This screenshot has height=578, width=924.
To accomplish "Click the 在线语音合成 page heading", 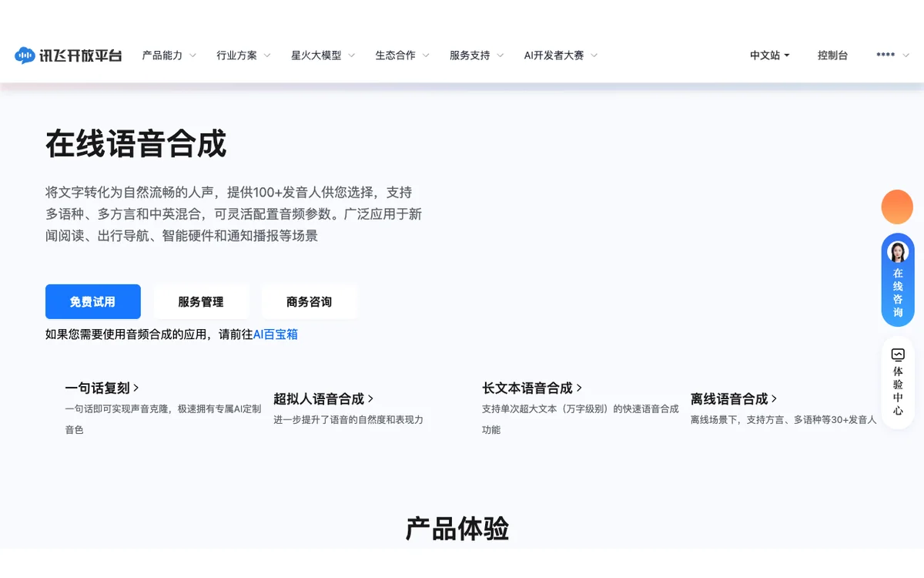I will coord(136,143).
